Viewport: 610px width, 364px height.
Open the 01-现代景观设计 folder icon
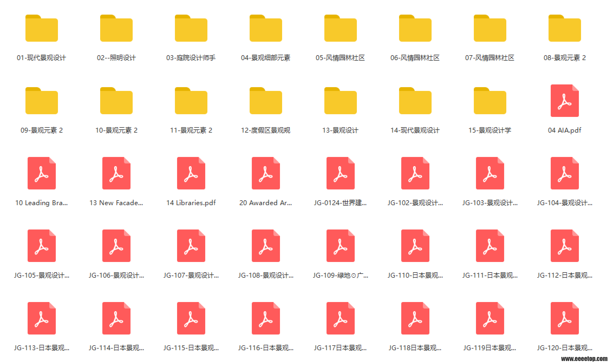41,28
